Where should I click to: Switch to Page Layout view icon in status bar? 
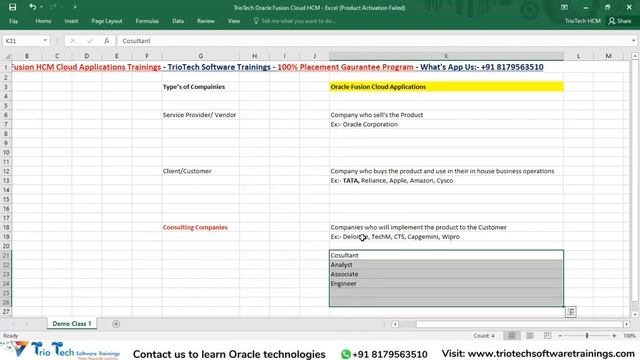(x=529, y=336)
